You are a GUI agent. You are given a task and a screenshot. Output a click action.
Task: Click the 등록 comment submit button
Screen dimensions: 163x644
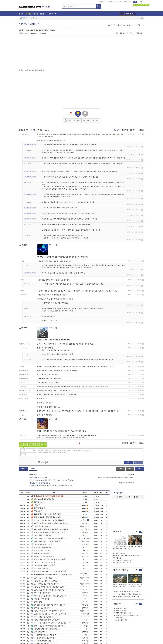[x=128, y=462]
